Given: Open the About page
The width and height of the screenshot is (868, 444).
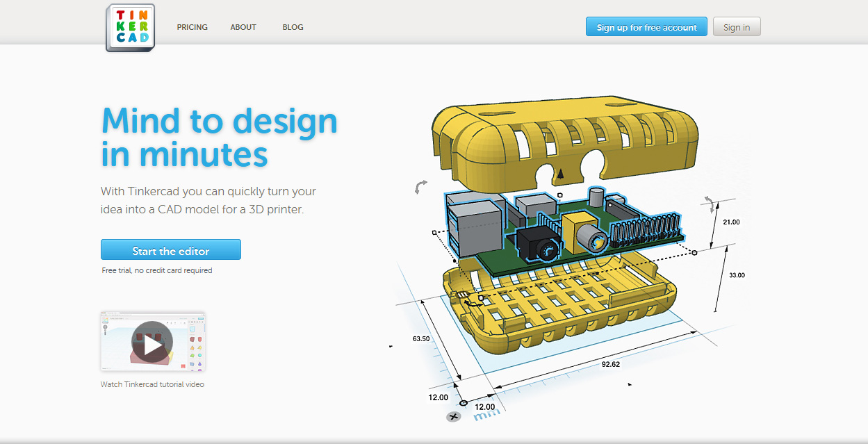Looking at the screenshot, I should [x=243, y=27].
